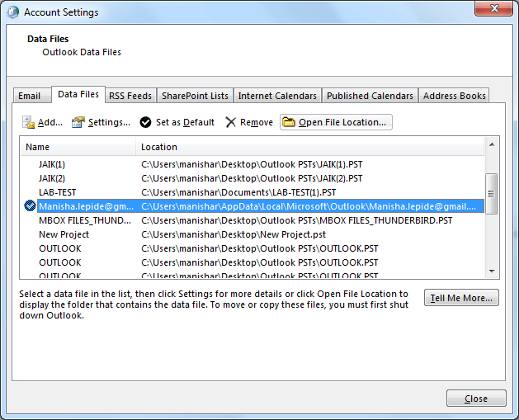Viewport: 519px width, 420px height.
Task: Click the Set as Default label
Action: [x=185, y=122]
